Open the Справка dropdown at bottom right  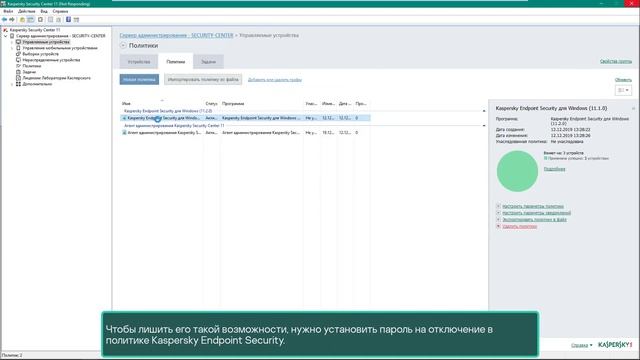[582, 345]
